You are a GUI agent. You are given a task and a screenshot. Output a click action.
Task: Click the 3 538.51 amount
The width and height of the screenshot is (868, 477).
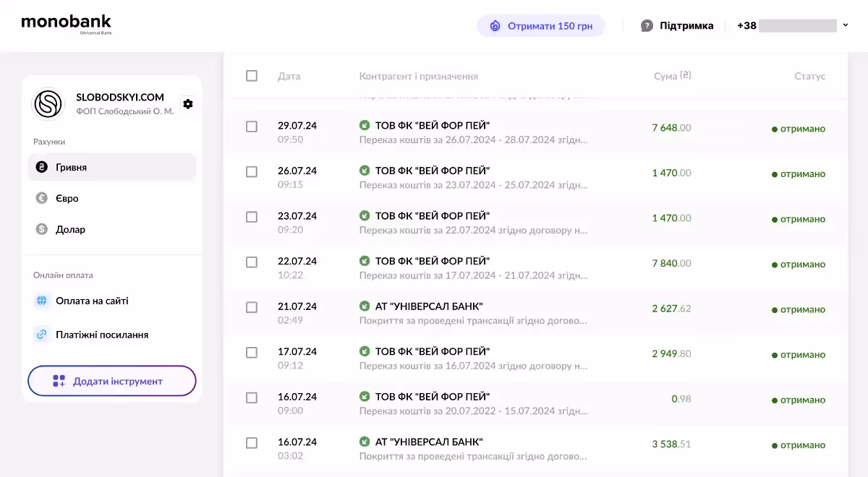coord(671,444)
